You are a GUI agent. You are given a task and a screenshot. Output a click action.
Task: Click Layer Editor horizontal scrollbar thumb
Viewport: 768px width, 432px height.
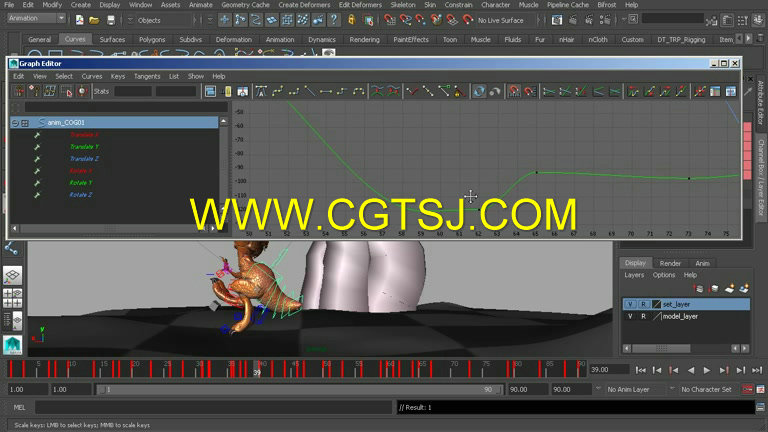click(661, 348)
